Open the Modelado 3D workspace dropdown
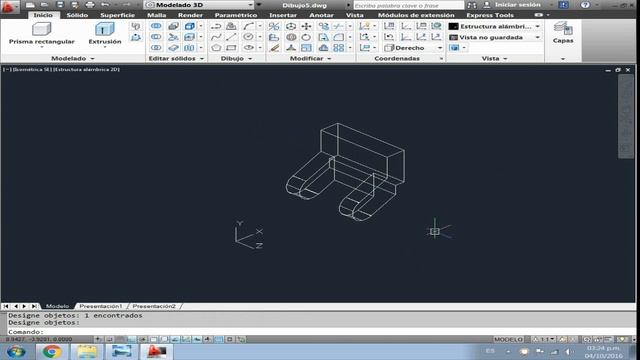This screenshot has height=360, width=640. pos(200,5)
